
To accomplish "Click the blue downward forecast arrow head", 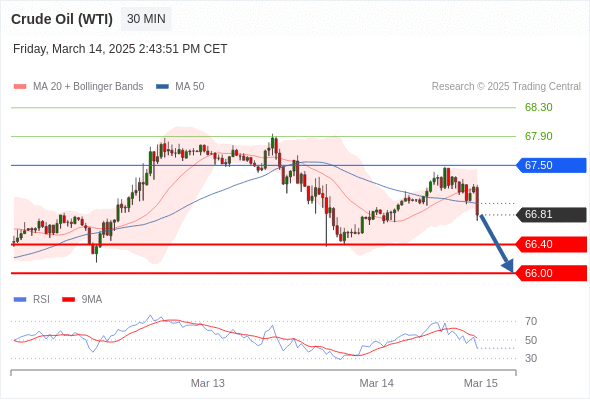I will [x=508, y=266].
